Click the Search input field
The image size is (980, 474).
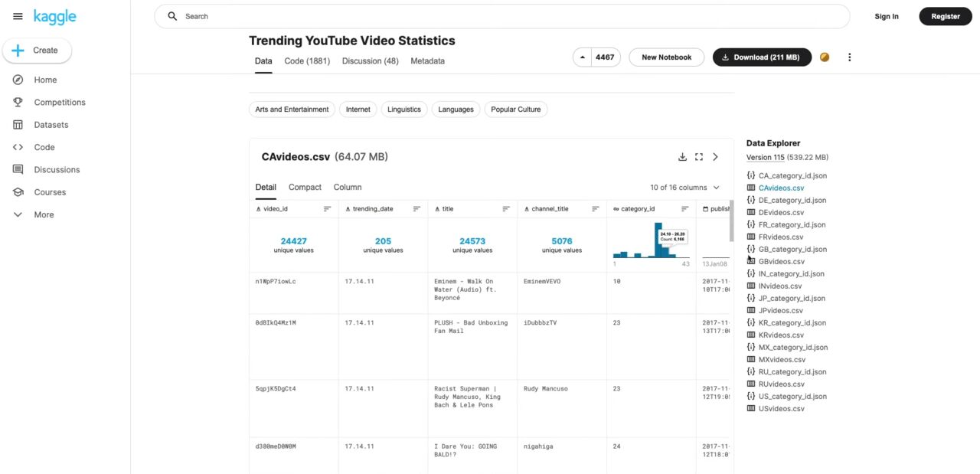(502, 16)
